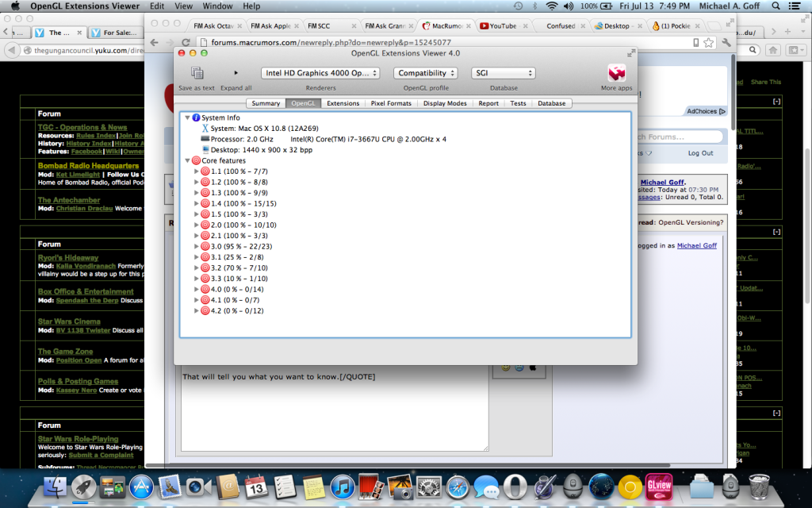Screen dimensions: 812x508
Task: Switch to the Report tab
Action: (x=488, y=103)
